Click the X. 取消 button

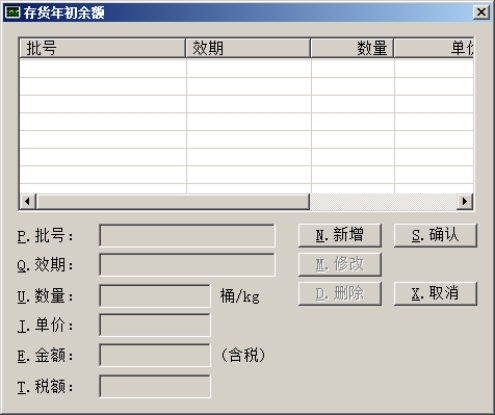(x=435, y=294)
